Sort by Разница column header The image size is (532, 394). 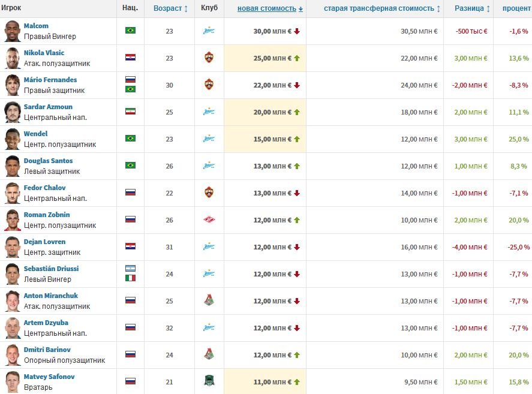coord(472,8)
